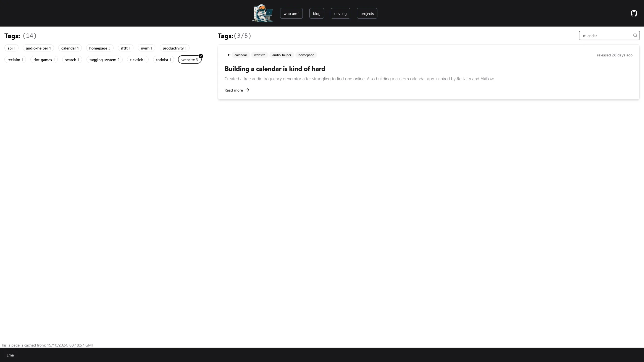Enable the productivity tag filter
This screenshot has width=644, height=362.
coord(175,48)
